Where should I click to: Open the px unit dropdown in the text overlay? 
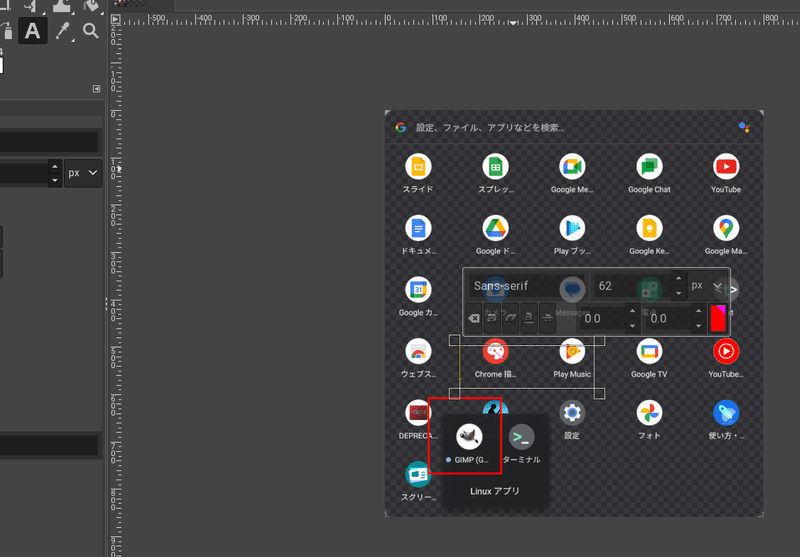[x=706, y=286]
